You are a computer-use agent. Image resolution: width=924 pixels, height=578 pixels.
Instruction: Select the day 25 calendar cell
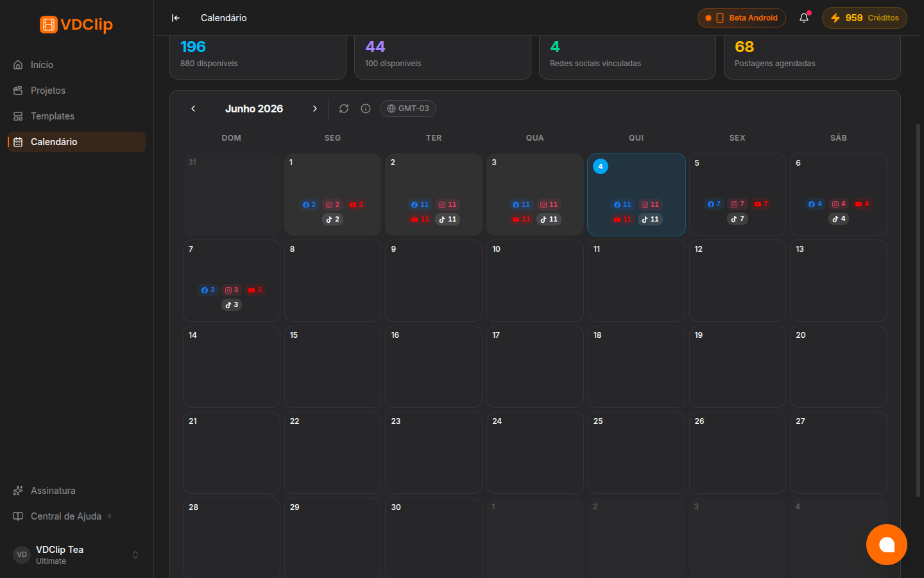pyautogui.click(x=637, y=453)
